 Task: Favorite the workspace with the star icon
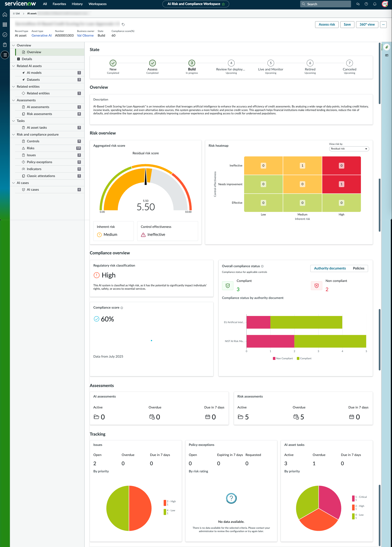[223, 4]
